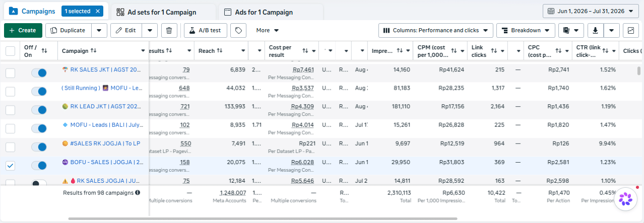Screen dimensions: 644x223
Task: Check the RK SALES JKT campaign checkbox
Action: [10, 73]
